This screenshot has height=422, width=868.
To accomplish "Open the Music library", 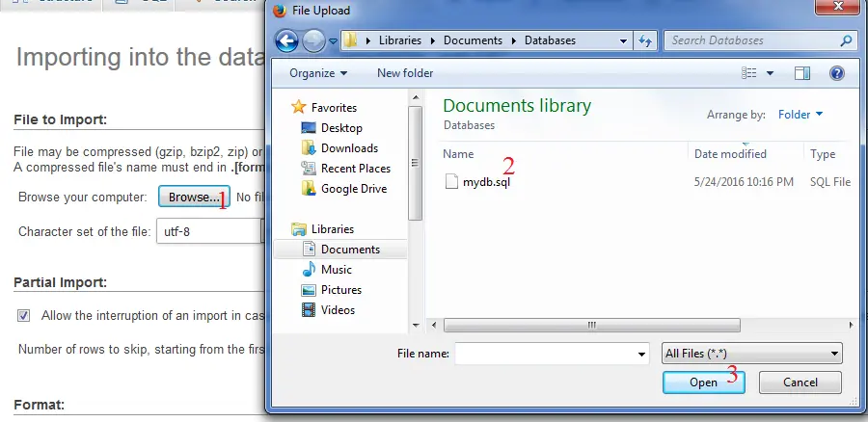I will 336,270.
